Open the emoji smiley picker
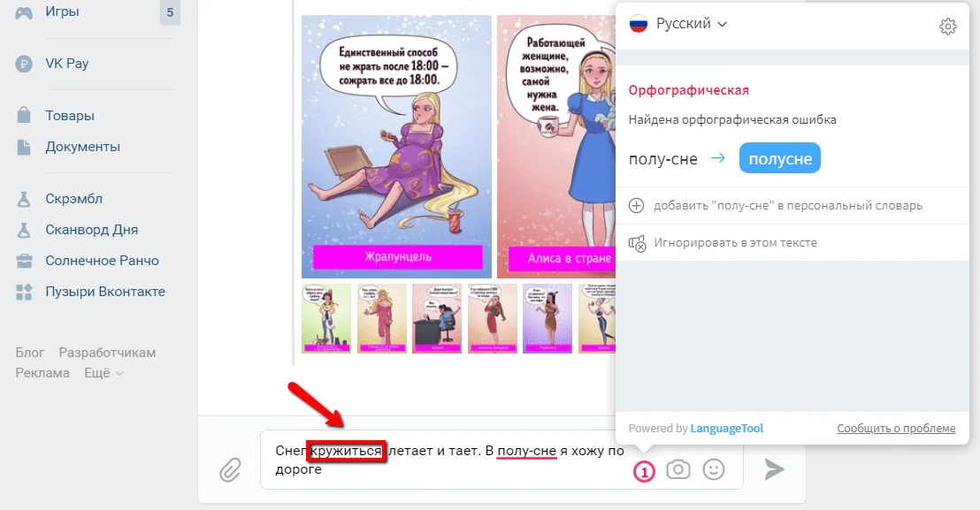Screen dimensions: 980x510 coord(714,469)
